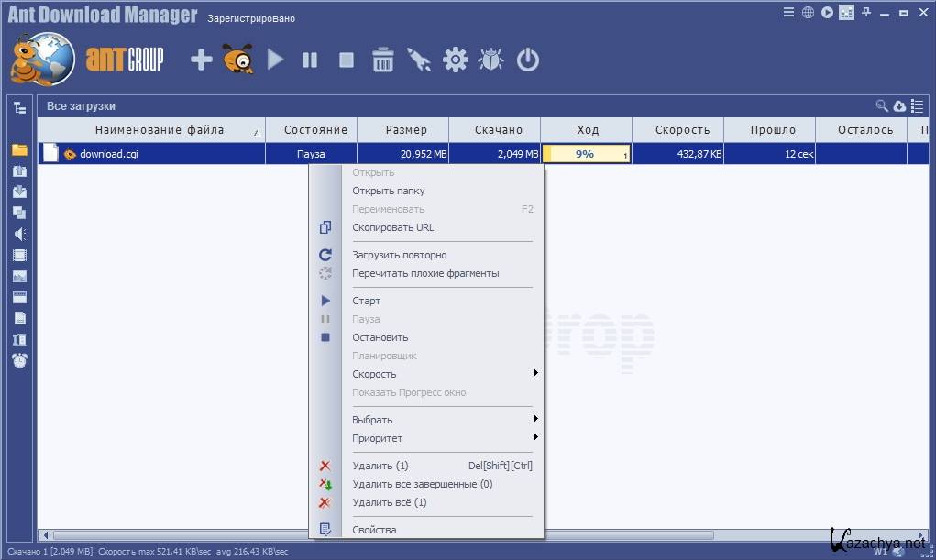The width and height of the screenshot is (936, 560).
Task: Click the plus icon to add download
Action: 201,60
